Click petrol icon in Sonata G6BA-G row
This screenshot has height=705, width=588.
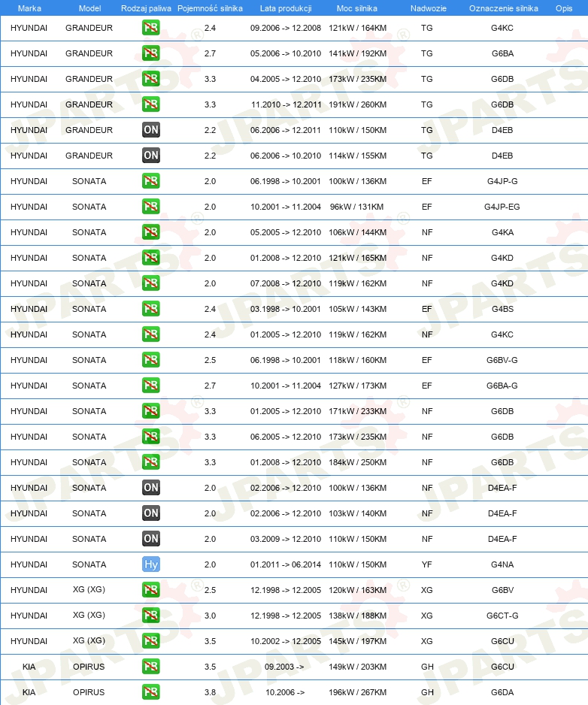click(150, 386)
